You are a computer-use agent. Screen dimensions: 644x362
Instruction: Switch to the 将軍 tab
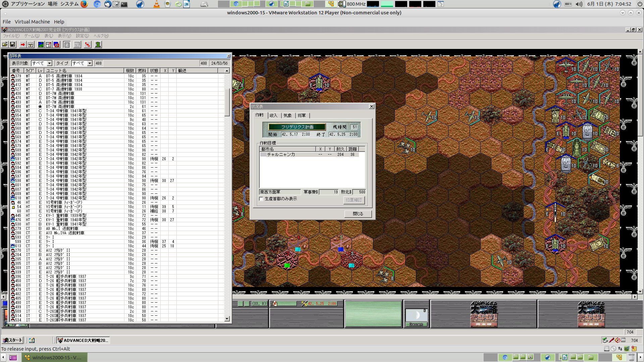[302, 115]
